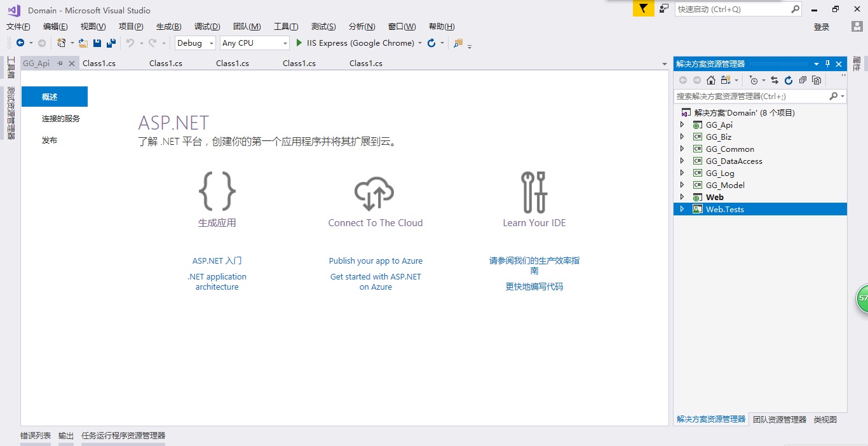Viewport: 868px width, 446px height.
Task: Click Solution Explorer Home icon
Action: (711, 80)
